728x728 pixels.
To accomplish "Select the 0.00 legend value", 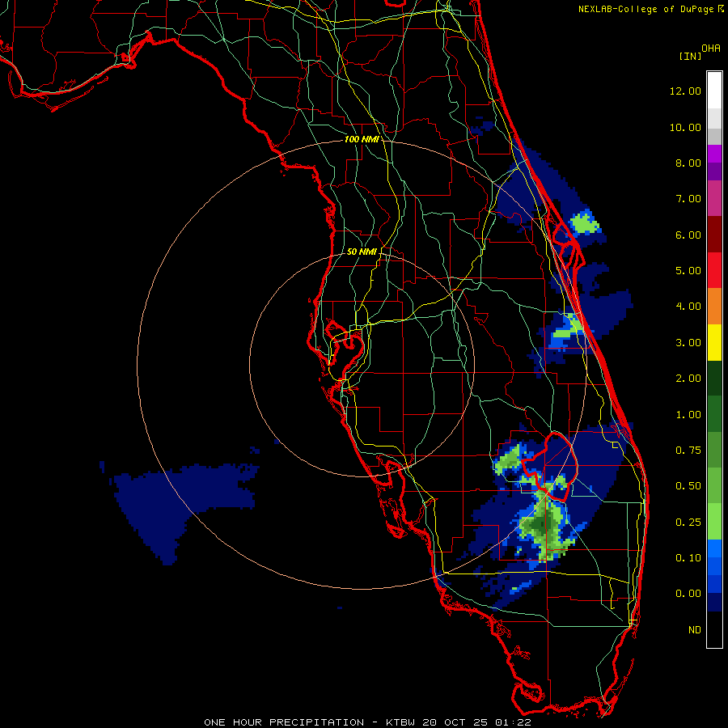I will pyautogui.click(x=688, y=594).
